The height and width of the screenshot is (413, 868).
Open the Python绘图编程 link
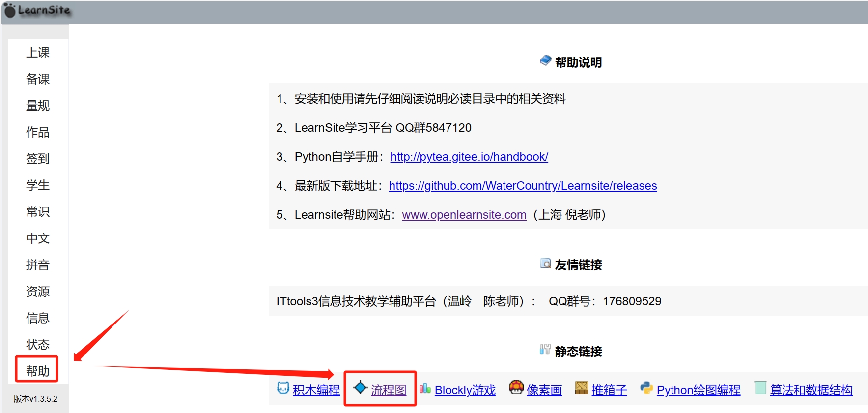[699, 390]
